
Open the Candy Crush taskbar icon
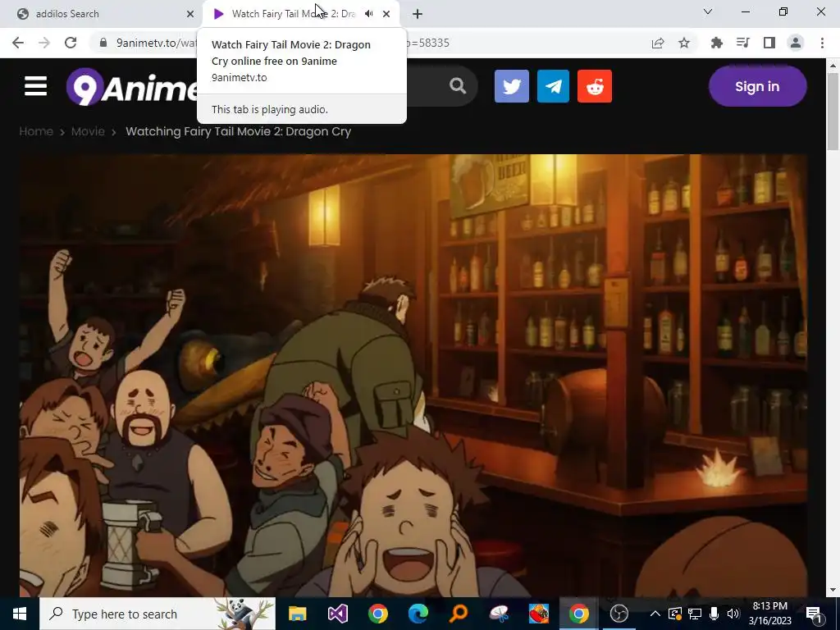[x=538, y=614]
